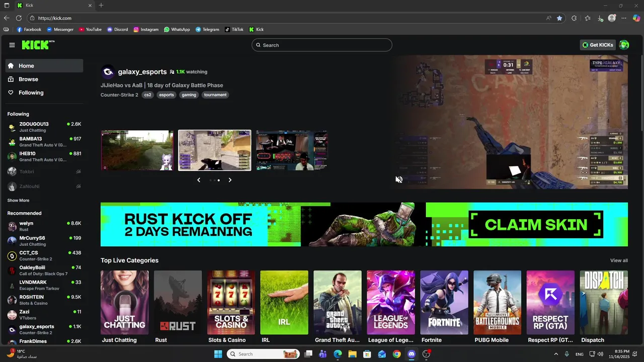Select third carousel thumbnail with streamer
This screenshot has width=644, height=362.
pos(291,150)
